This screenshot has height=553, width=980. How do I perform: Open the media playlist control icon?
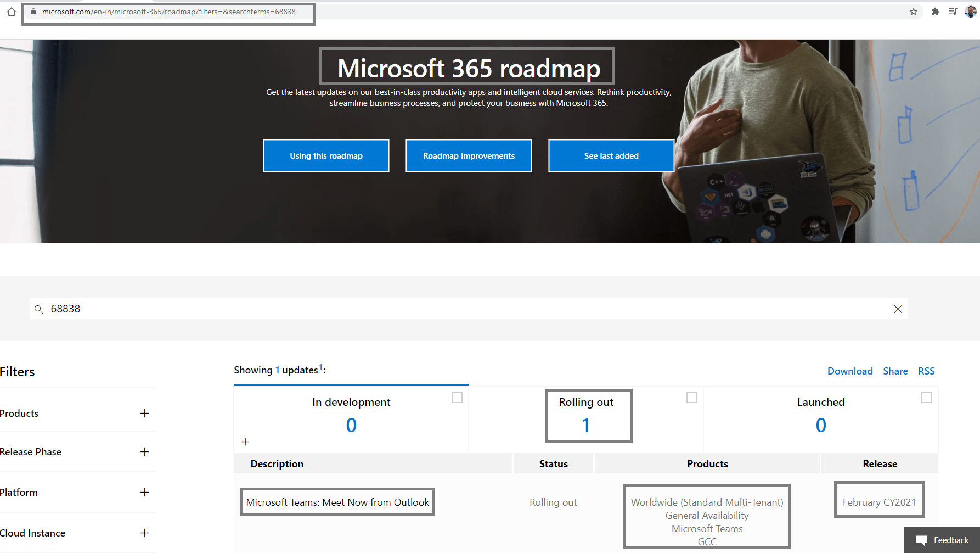point(953,12)
